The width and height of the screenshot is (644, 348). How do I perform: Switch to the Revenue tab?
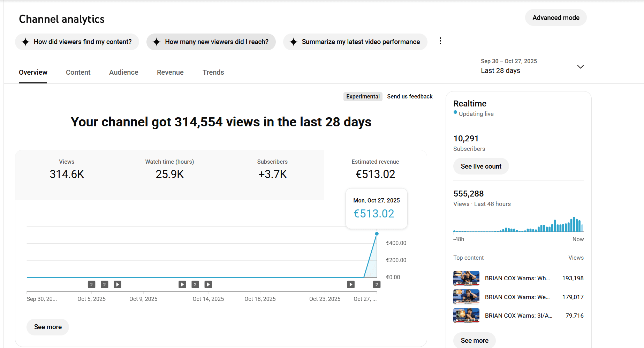[170, 72]
